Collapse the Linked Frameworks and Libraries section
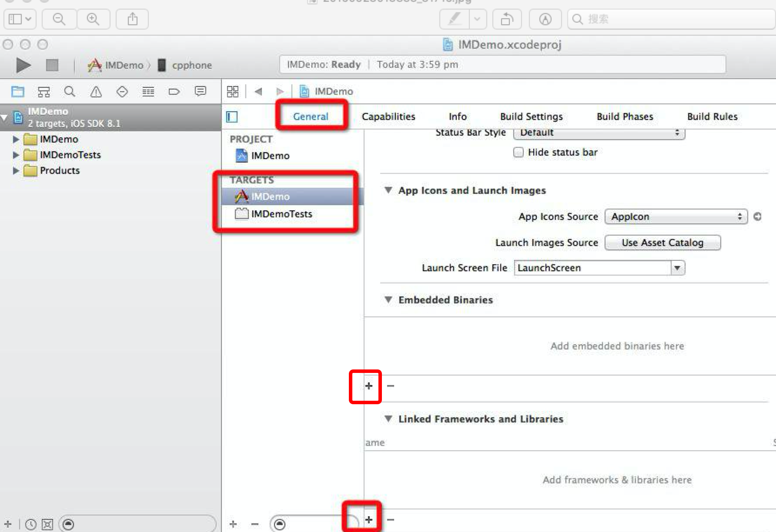This screenshot has height=532, width=776. [388, 419]
